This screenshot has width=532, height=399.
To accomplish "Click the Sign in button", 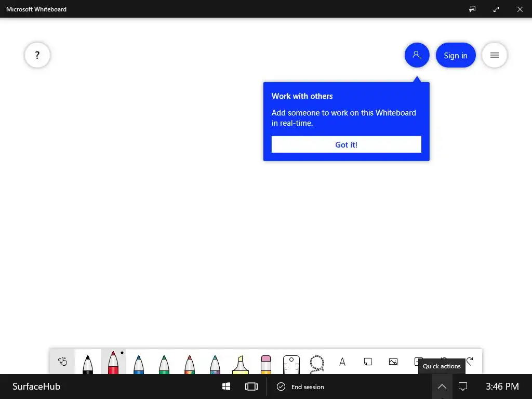I will tap(456, 55).
